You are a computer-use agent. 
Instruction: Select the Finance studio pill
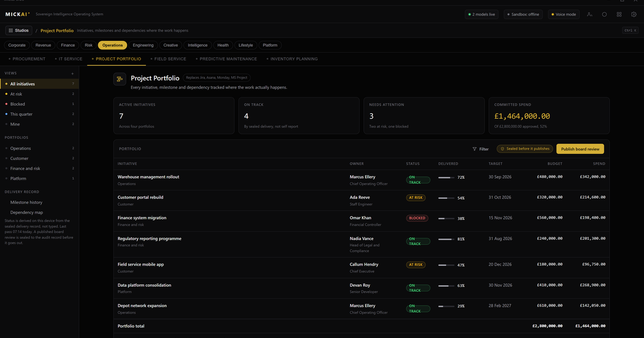[68, 46]
